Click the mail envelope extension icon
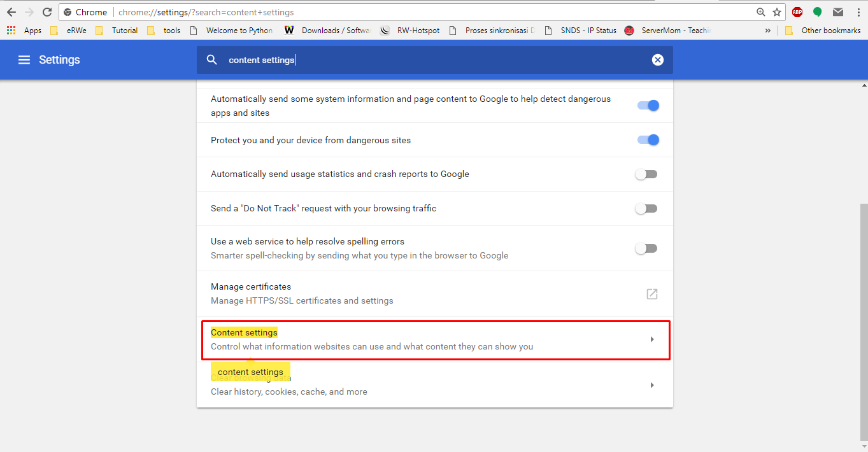The width and height of the screenshot is (868, 452). point(838,12)
